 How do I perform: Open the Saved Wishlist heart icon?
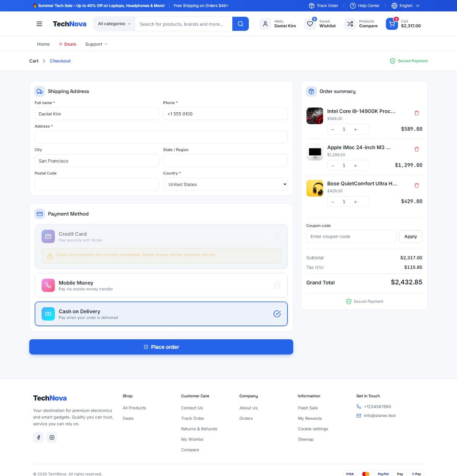[310, 24]
